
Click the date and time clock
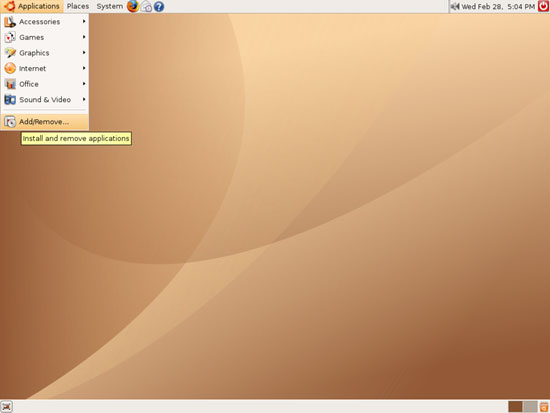pyautogui.click(x=498, y=6)
